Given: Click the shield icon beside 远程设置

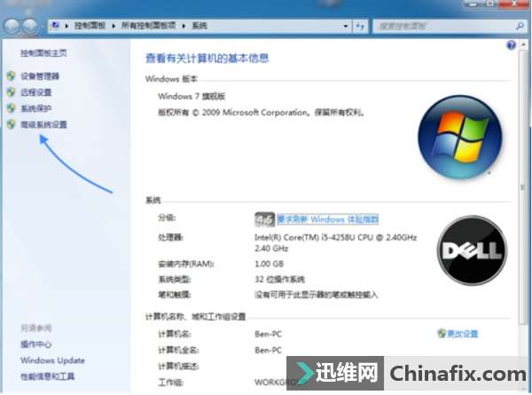Looking at the screenshot, I should pos(11,92).
